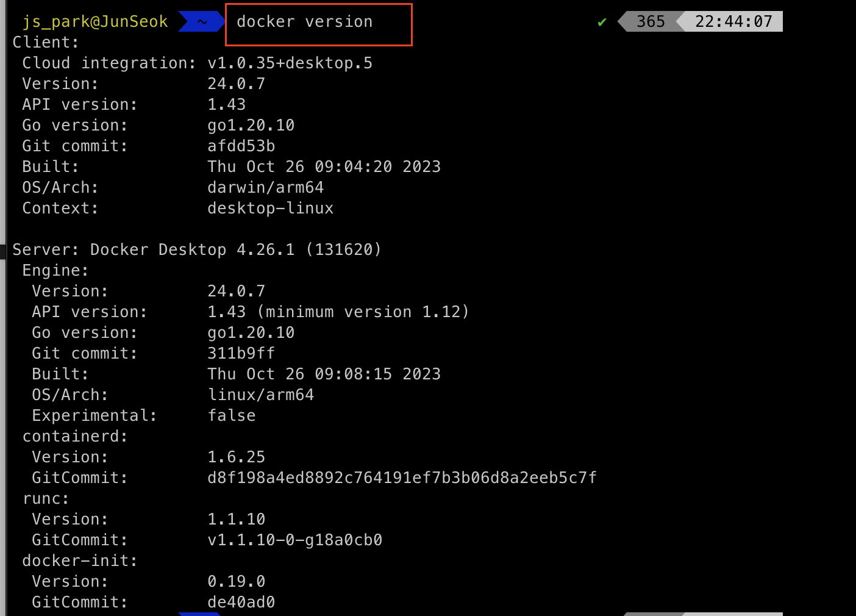
Task: Select runc version 1.1.10
Action: coord(237,520)
